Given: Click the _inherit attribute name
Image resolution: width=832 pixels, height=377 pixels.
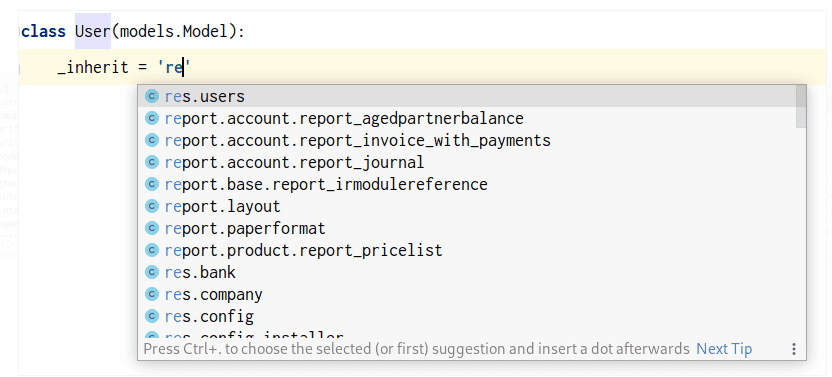Looking at the screenshot, I should click(x=93, y=67).
